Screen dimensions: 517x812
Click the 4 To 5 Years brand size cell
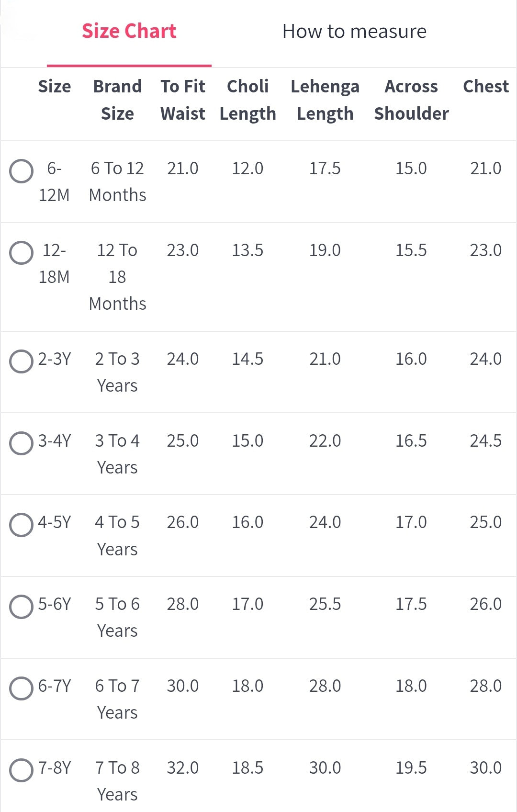tap(117, 536)
